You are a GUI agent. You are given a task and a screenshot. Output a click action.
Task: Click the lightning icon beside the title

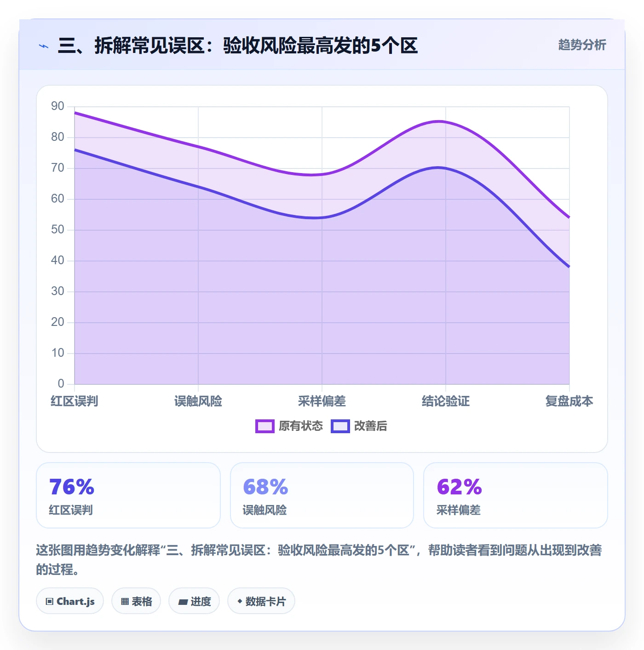(44, 46)
